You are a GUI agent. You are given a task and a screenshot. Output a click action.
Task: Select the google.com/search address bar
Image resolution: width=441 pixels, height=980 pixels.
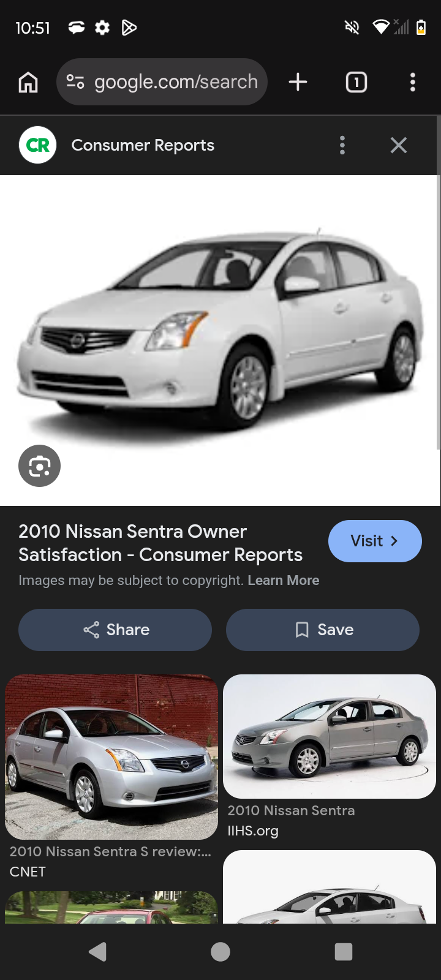coord(162,81)
